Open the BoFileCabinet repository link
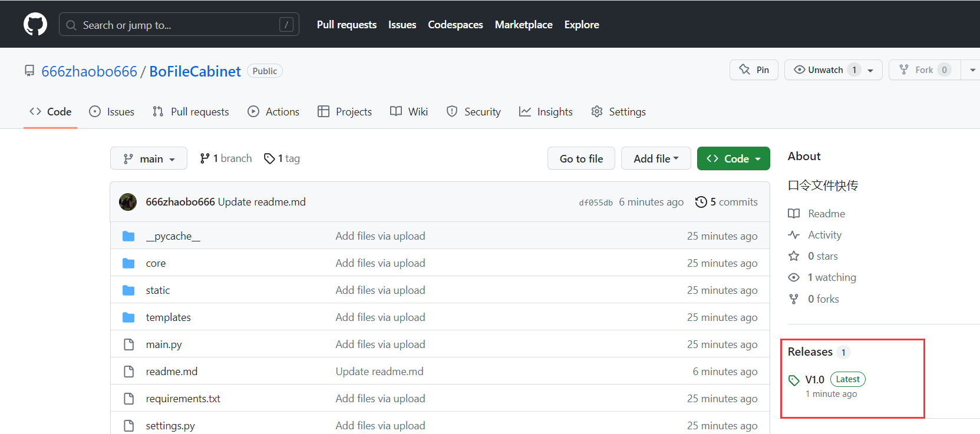980x434 pixels. [x=195, y=71]
